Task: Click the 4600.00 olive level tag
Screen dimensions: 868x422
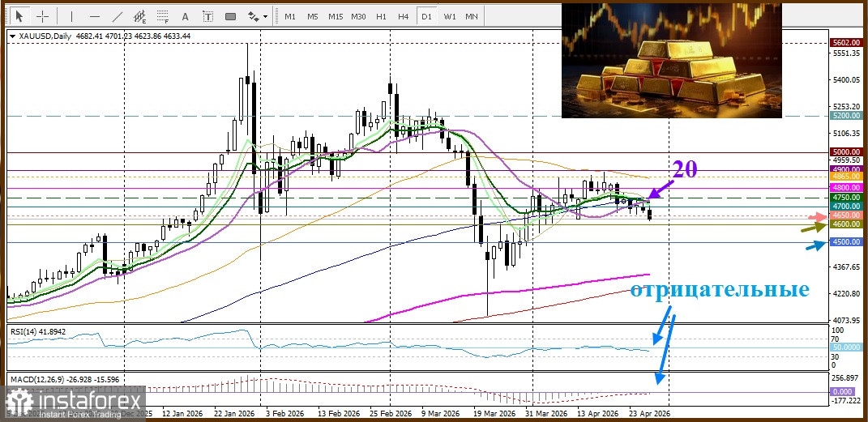Action: (x=846, y=224)
